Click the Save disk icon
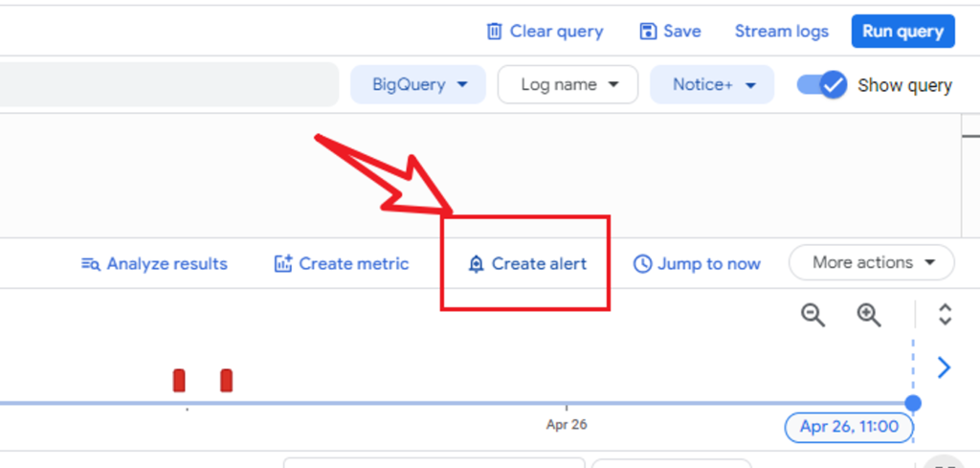This screenshot has width=980, height=468. tap(648, 32)
